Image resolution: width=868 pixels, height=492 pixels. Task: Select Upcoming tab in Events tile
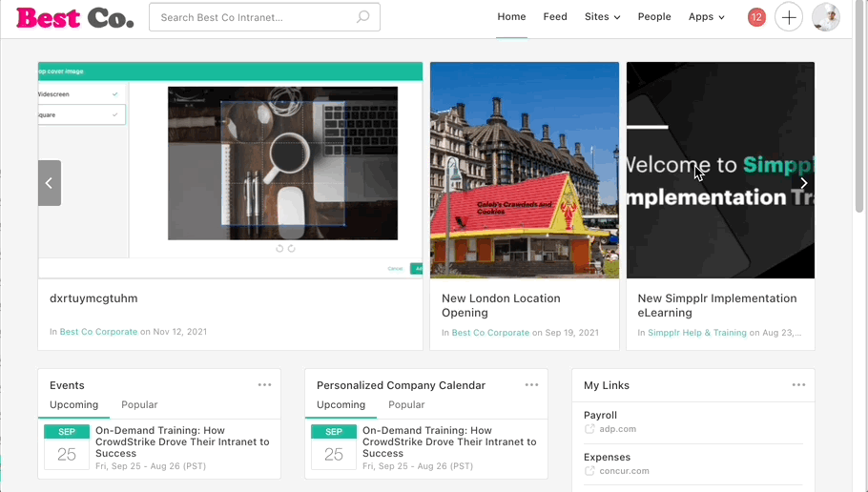73,405
